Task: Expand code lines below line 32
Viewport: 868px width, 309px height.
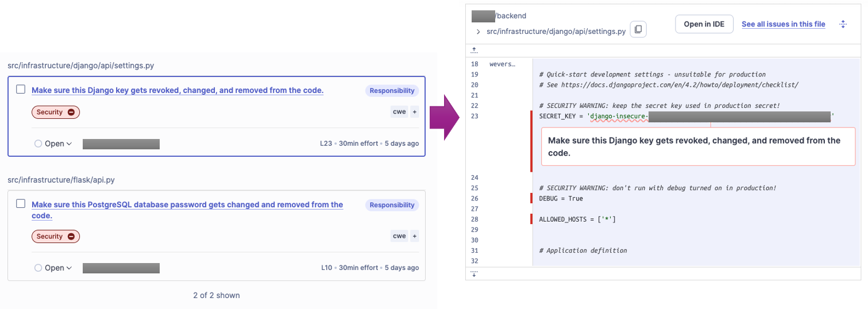Action: click(x=474, y=274)
